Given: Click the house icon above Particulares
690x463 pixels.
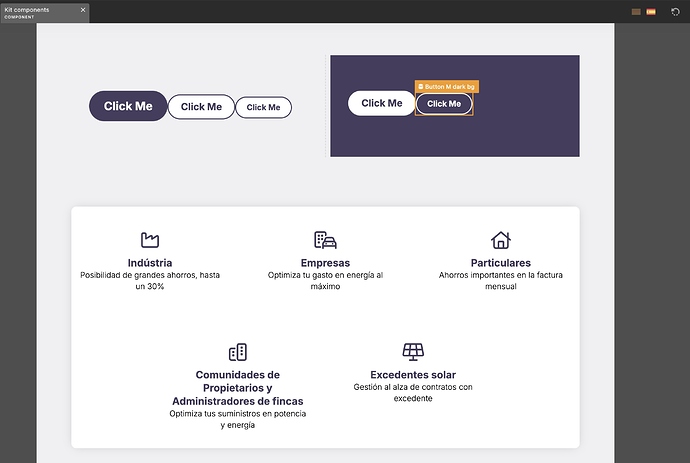Looking at the screenshot, I should 500,240.
